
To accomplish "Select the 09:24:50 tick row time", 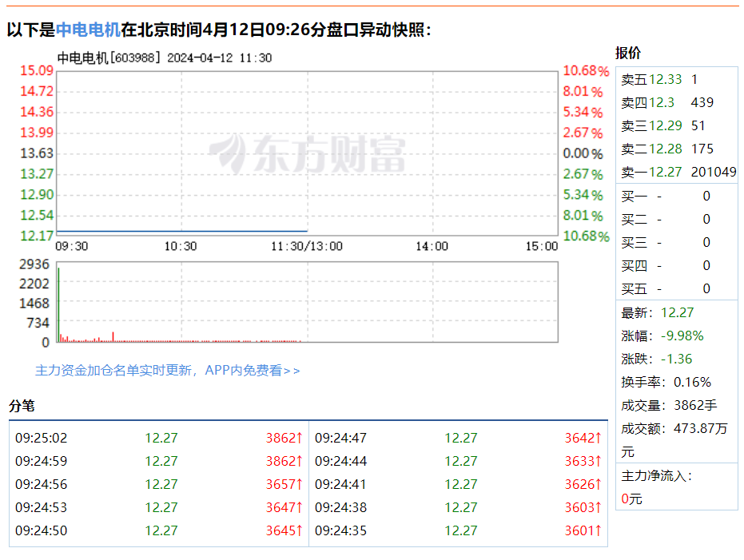I will [x=42, y=531].
